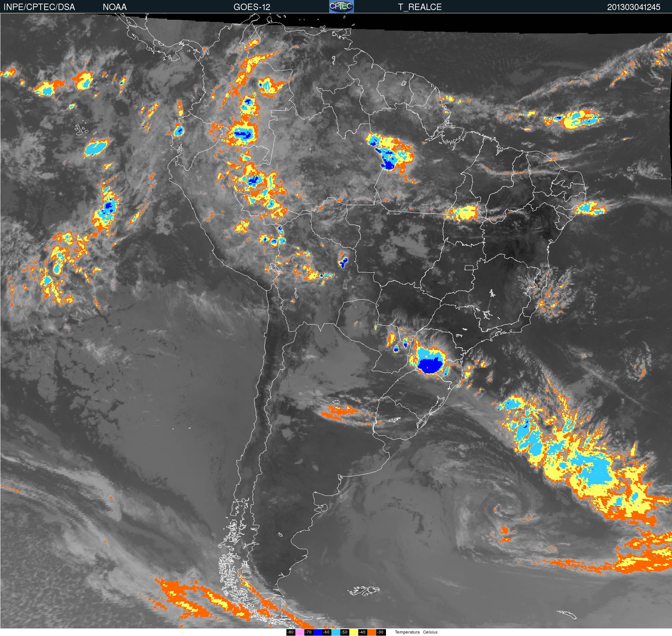The width and height of the screenshot is (672, 636).
Task: Click the -60 legend value
Action: coord(327,632)
